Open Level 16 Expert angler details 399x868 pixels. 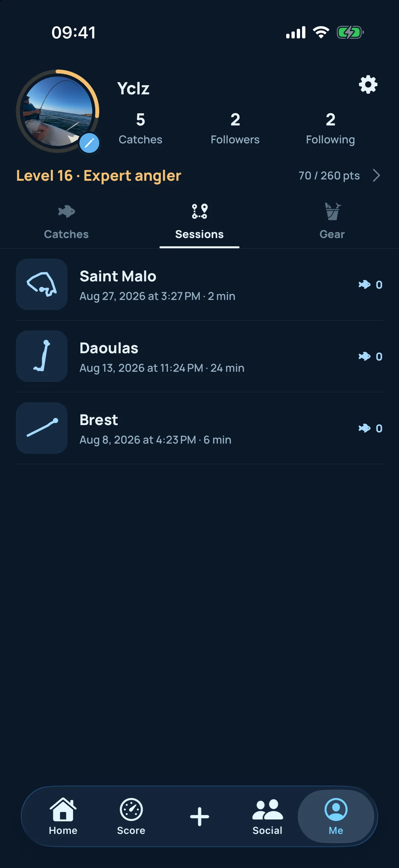(x=99, y=175)
